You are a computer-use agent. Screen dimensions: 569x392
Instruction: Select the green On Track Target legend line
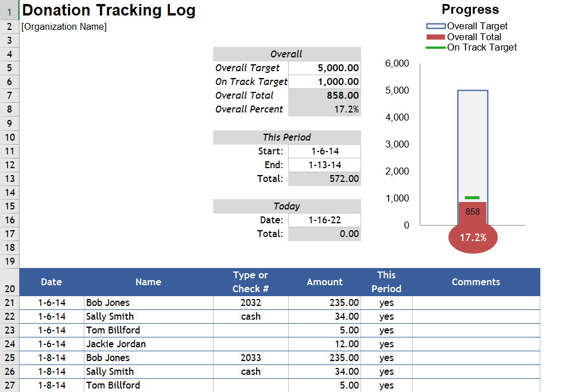[435, 48]
